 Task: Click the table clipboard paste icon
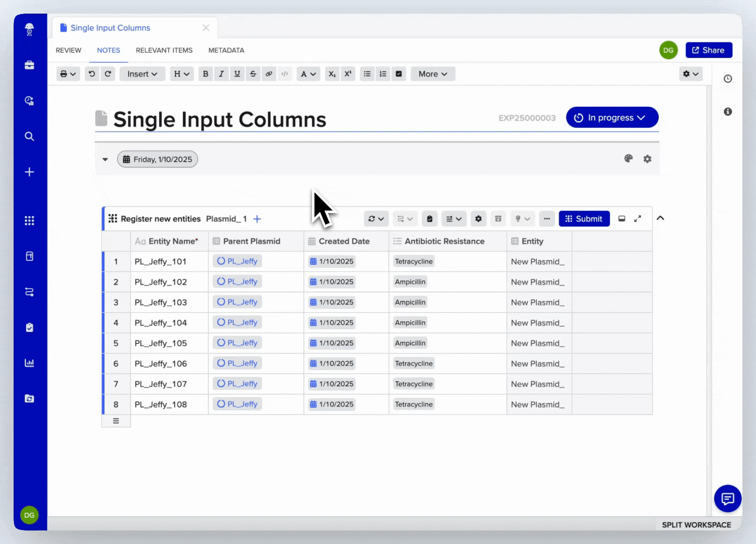coord(429,219)
